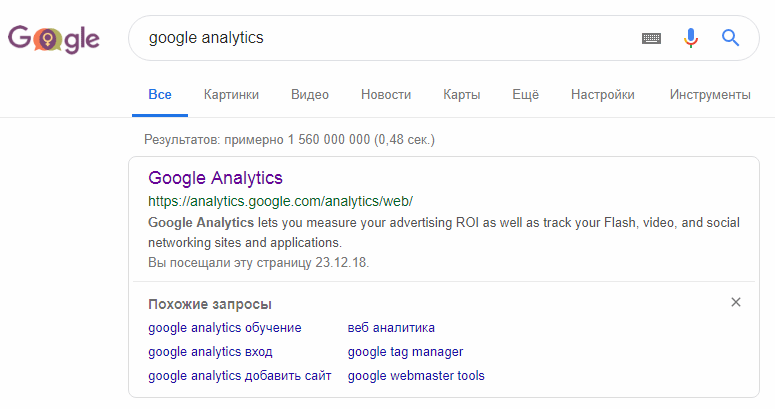Click the blue magnifier search icon
The width and height of the screenshot is (775, 409).
coord(730,38)
